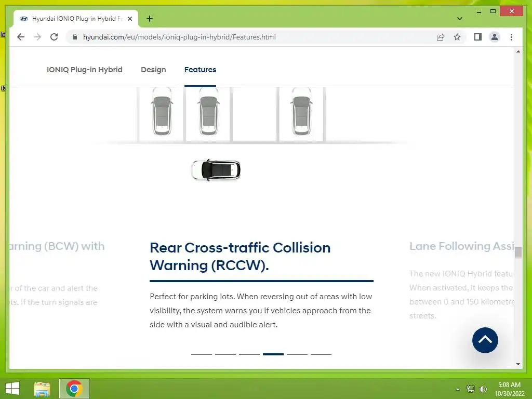Go back using the browser back arrow
Viewport: 532px width, 399px height.
[x=21, y=37]
